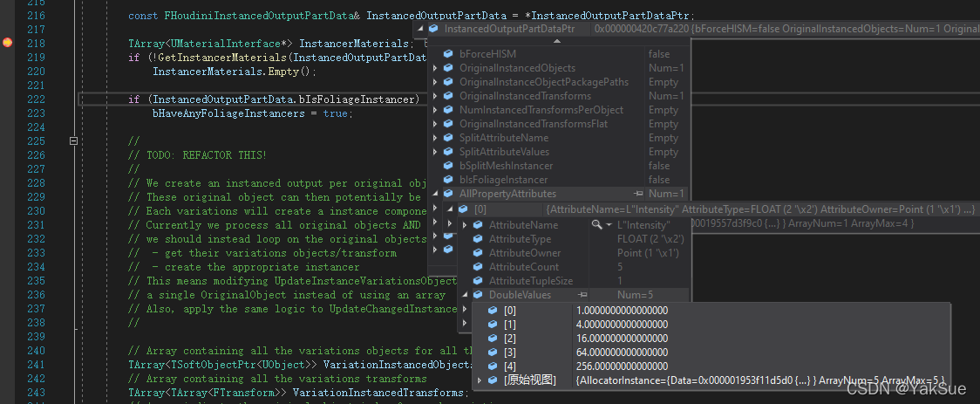Click the DoubleValues [4] element icon

[x=493, y=366]
